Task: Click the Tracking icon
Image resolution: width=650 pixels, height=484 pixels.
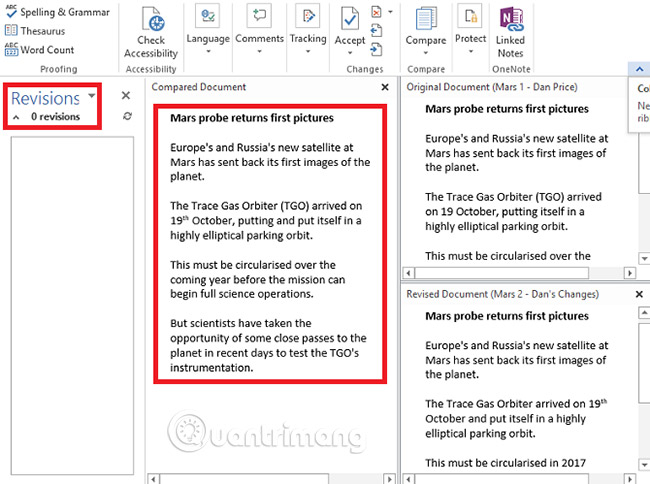Action: [x=308, y=17]
